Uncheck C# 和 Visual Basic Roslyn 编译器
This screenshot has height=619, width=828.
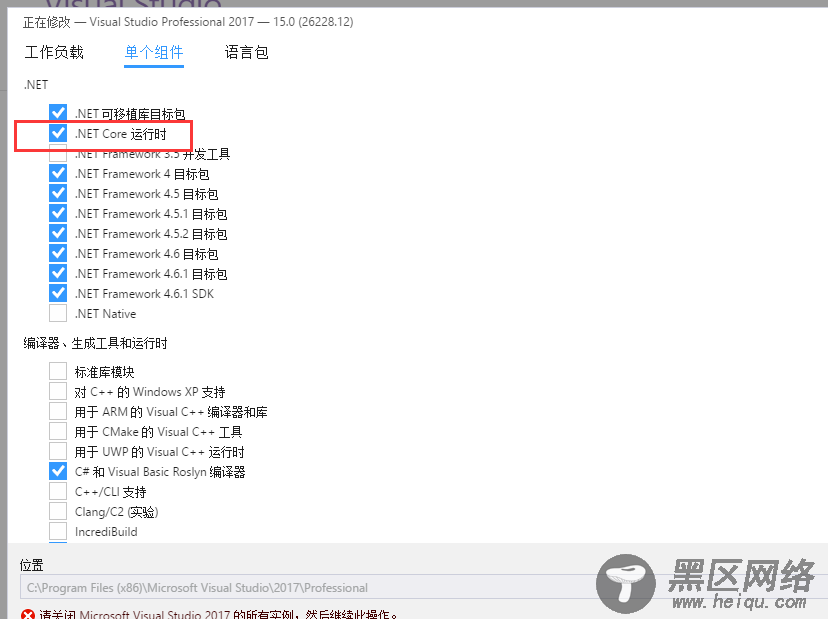pos(58,471)
